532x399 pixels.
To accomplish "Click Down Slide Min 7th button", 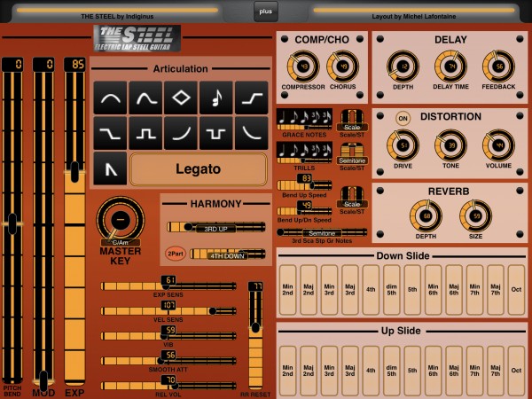I will [x=474, y=290].
